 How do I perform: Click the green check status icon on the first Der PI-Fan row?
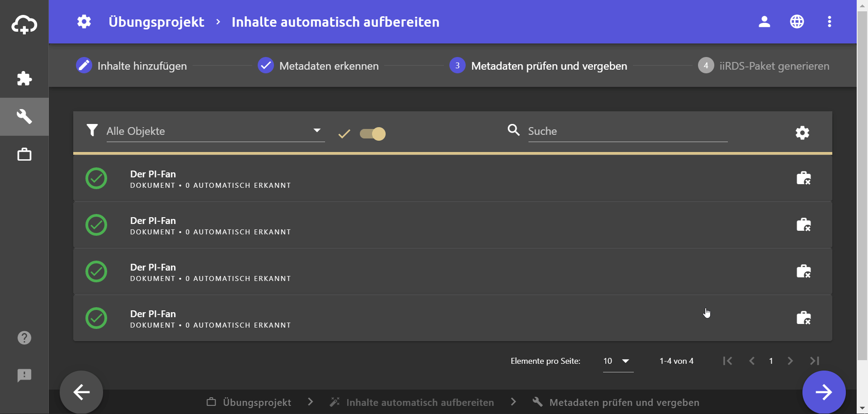(96, 178)
